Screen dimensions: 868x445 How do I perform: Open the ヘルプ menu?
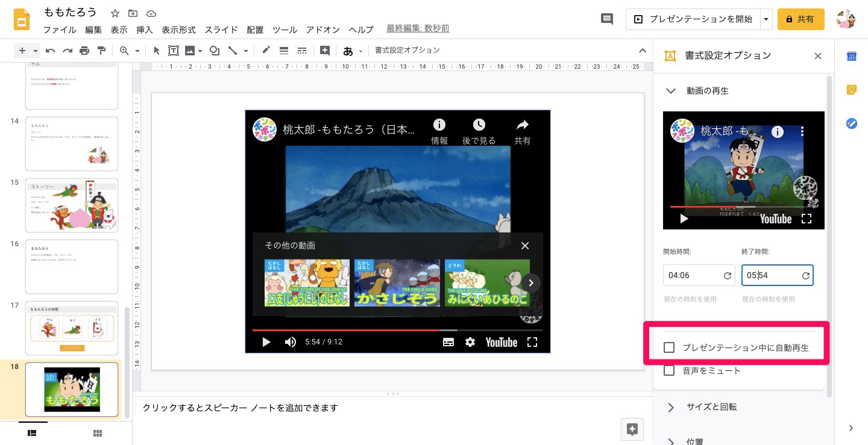tap(361, 30)
